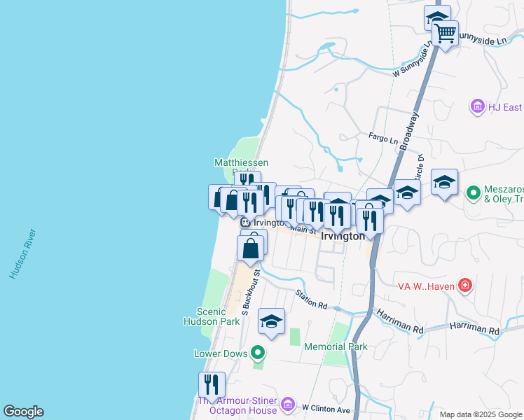
Task: Select the Scenic Hudson Park label
Action: 211,316
